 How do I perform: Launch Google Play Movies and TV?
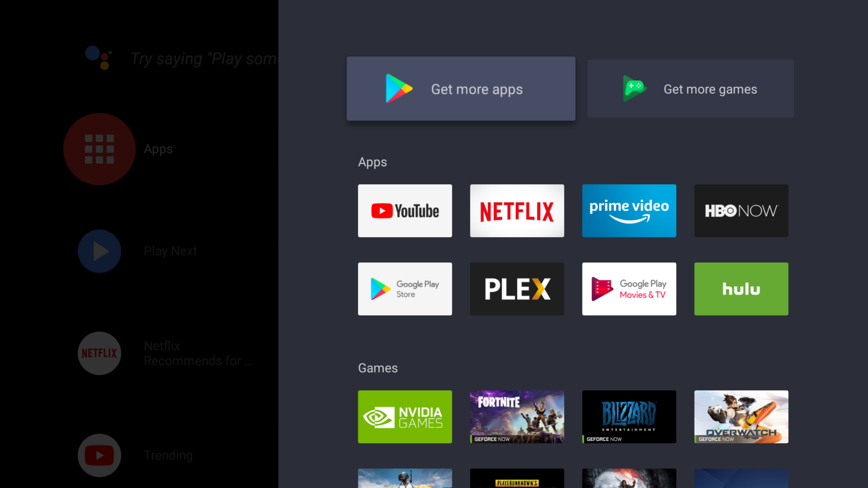(629, 288)
